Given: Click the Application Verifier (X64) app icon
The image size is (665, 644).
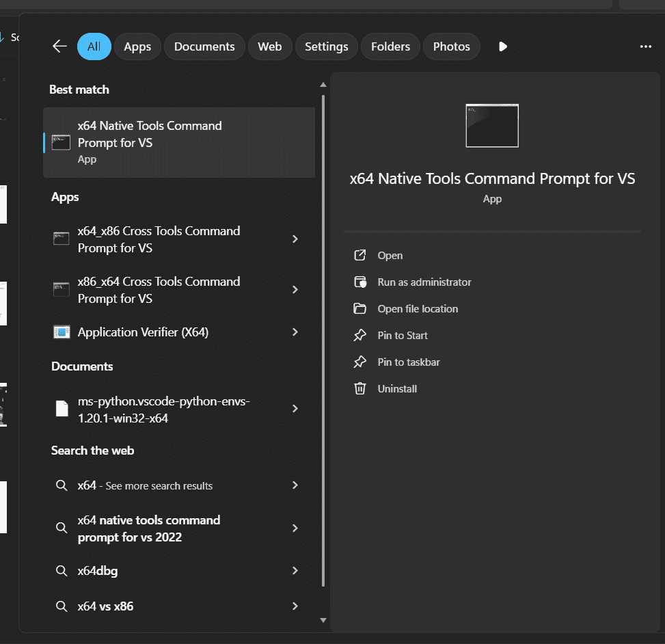Looking at the screenshot, I should click(62, 332).
